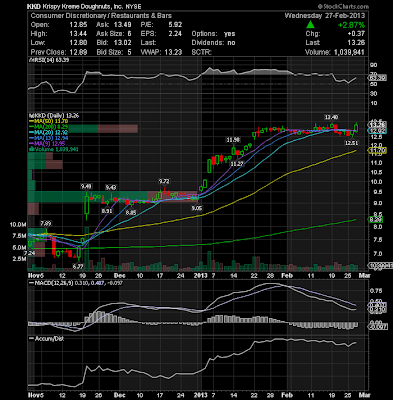Click the 10.0M volume axis label
Viewport: 393px width, 400px height.
[x=18, y=225]
